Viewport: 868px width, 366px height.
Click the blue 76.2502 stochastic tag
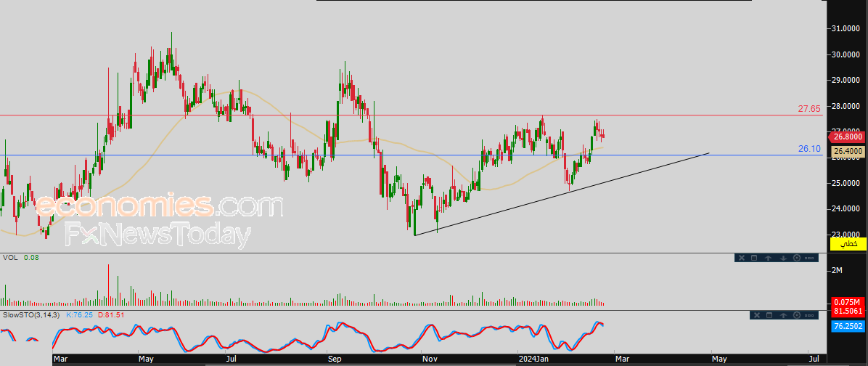tap(848, 328)
